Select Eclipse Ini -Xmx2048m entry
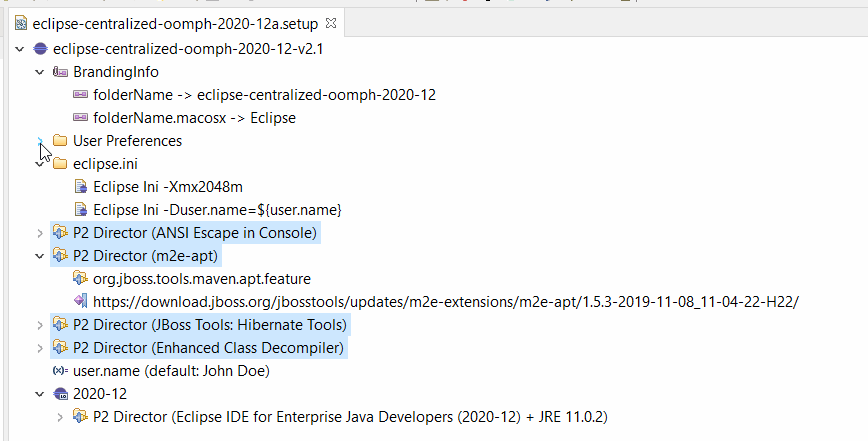The width and height of the screenshot is (868, 441). [168, 187]
